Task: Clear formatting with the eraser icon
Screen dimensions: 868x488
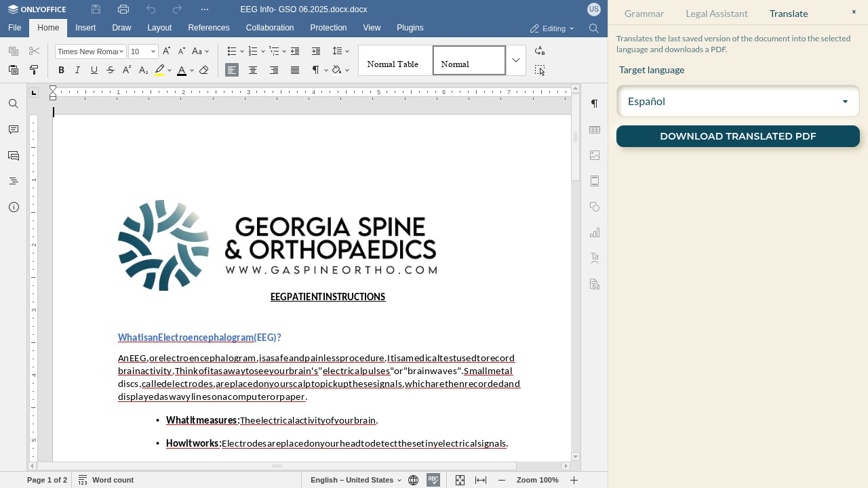Action: tap(203, 70)
